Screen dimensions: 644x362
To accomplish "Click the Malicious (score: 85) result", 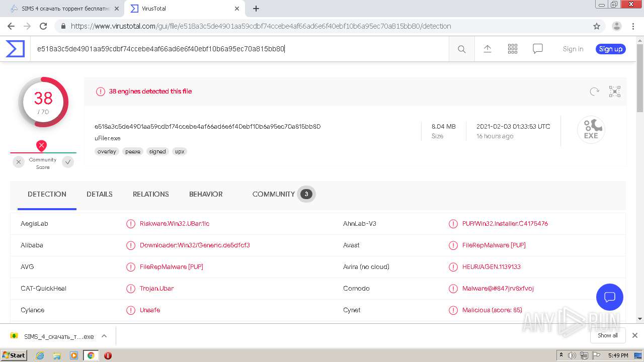I will click(x=492, y=310).
